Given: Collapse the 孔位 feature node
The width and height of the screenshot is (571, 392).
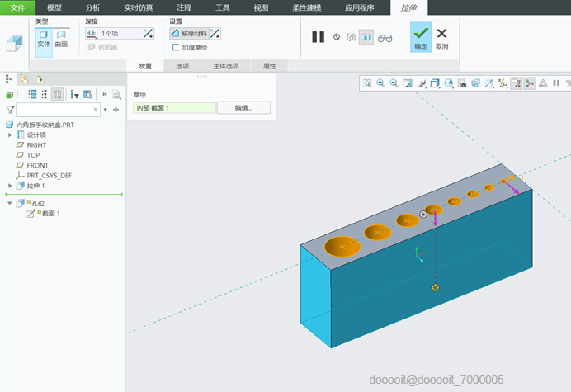Looking at the screenshot, I should (10, 203).
